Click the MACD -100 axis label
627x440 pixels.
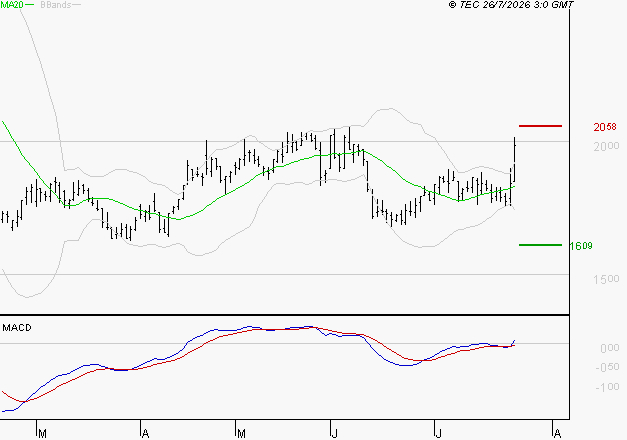click(607, 387)
